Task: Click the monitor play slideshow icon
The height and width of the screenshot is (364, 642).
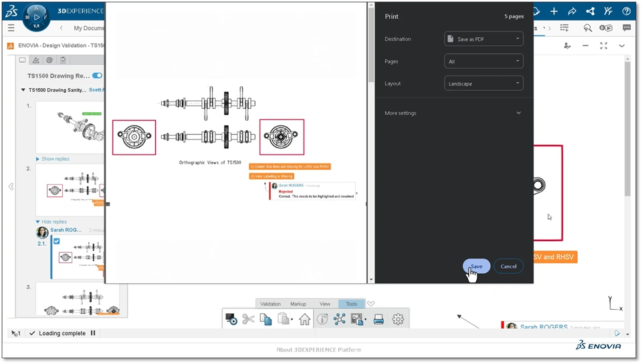Action: pos(231,319)
